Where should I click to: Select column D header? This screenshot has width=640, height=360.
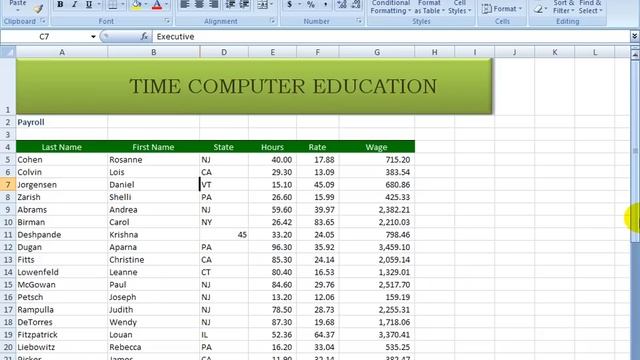coord(224,52)
